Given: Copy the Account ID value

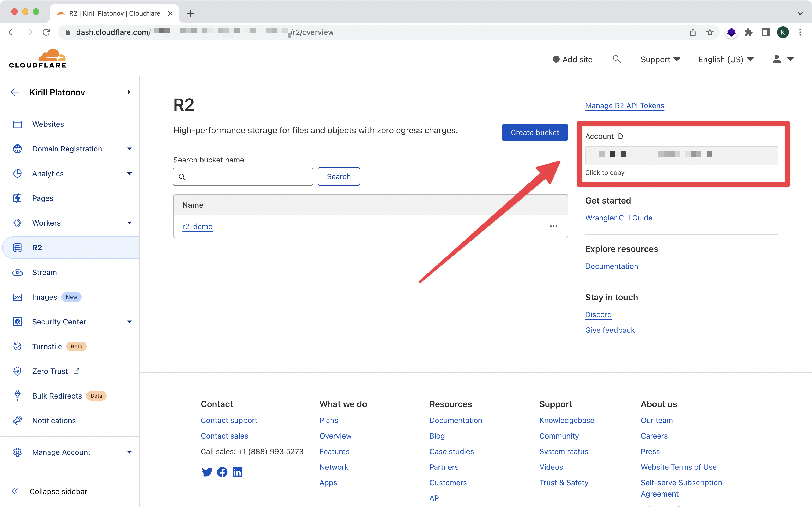Looking at the screenshot, I should (682, 155).
